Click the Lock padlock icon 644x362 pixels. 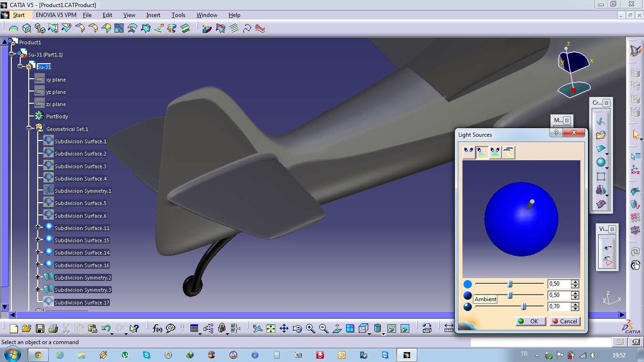(222, 329)
